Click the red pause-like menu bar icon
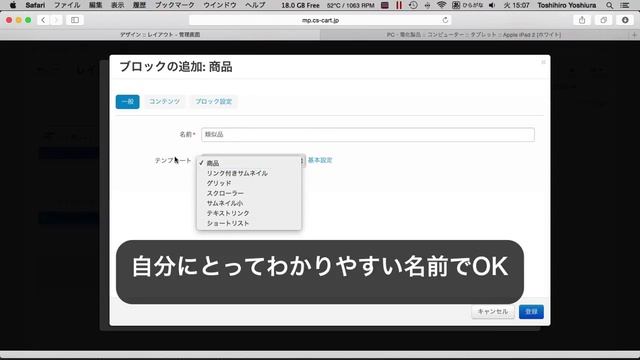Viewport: 640px width, 360px height. click(x=399, y=5)
